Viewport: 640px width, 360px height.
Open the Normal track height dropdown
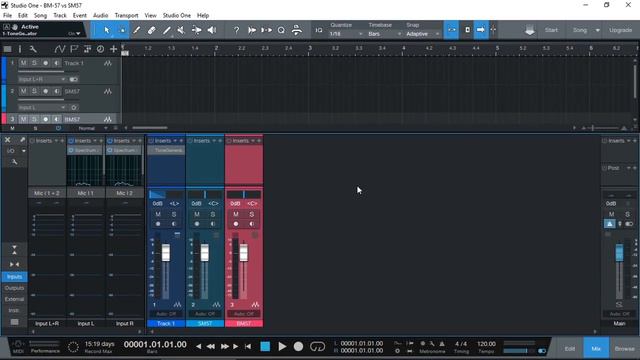click(x=93, y=128)
